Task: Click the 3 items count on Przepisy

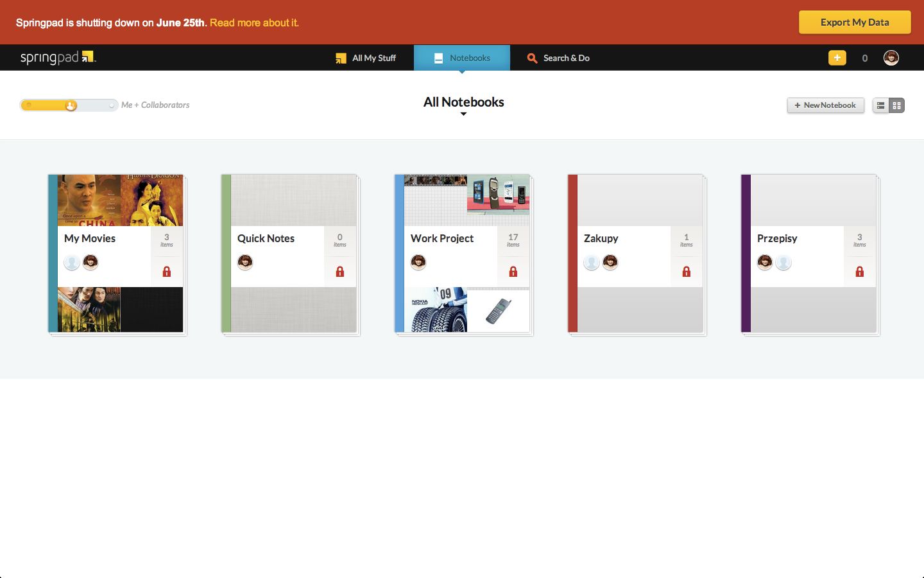Action: click(860, 240)
